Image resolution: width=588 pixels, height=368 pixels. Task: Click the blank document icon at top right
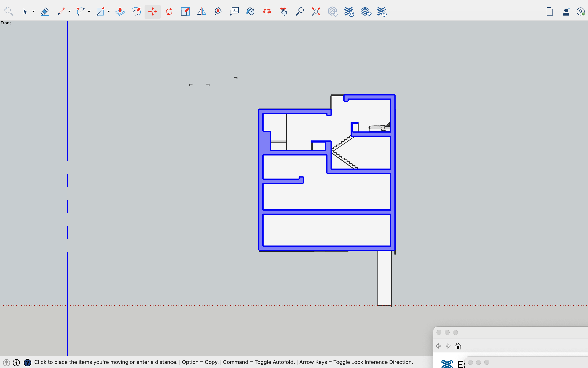click(550, 11)
